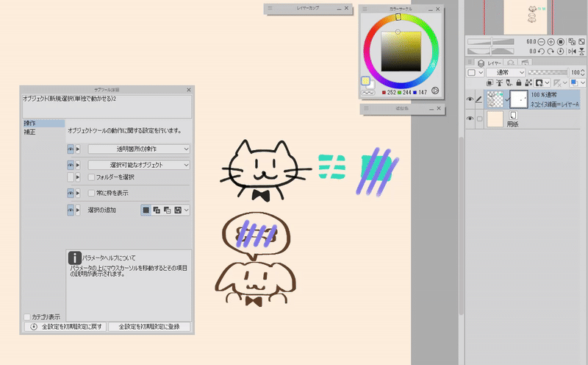Viewport: 588px width, 365px height.
Task: Click the paper icon on 用紙 layer
Action: pos(513,116)
